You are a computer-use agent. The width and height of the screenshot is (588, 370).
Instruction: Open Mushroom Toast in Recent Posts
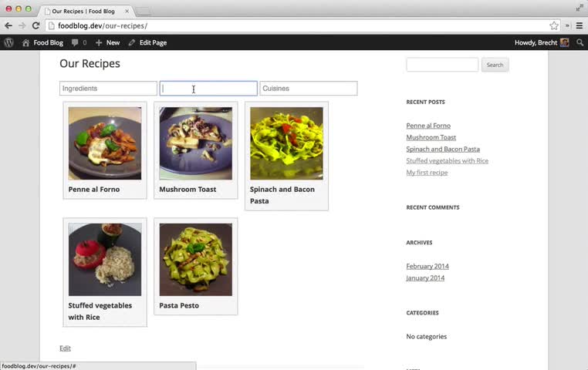(x=431, y=137)
